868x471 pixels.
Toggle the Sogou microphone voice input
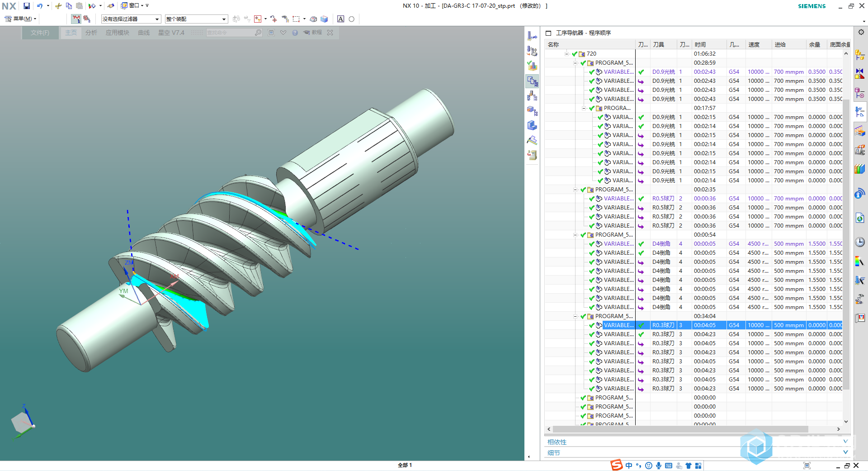click(x=659, y=466)
